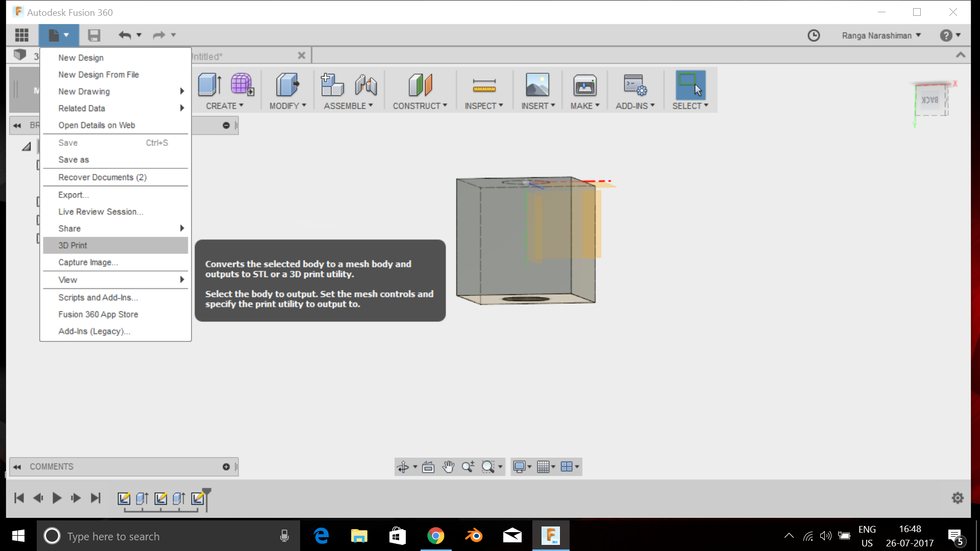Open the View submenu in File menu
Viewport: 980px width, 551px height.
182,280
